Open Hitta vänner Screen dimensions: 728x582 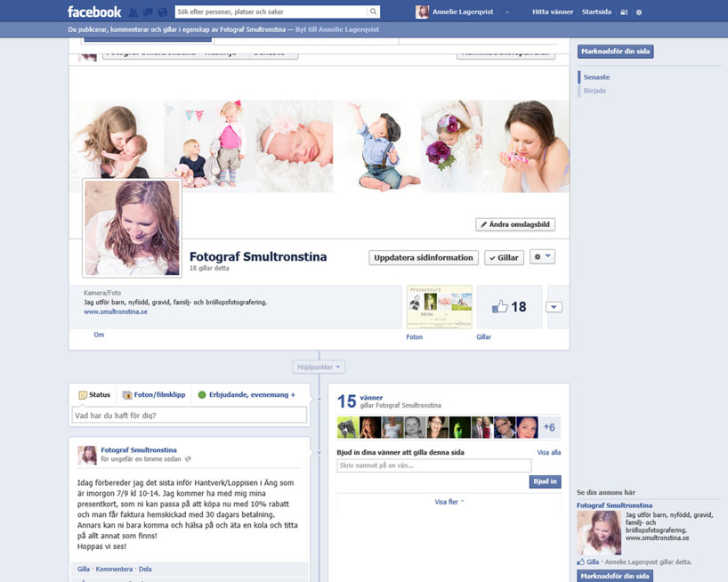[x=553, y=12]
